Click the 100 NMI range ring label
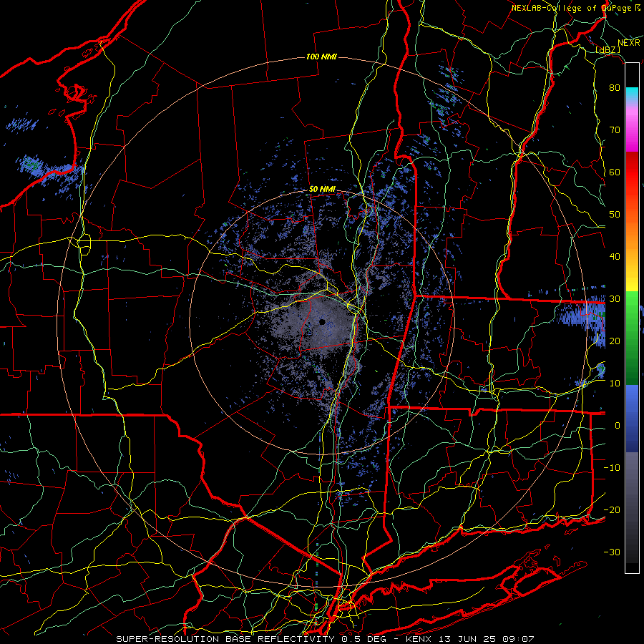 tap(321, 57)
